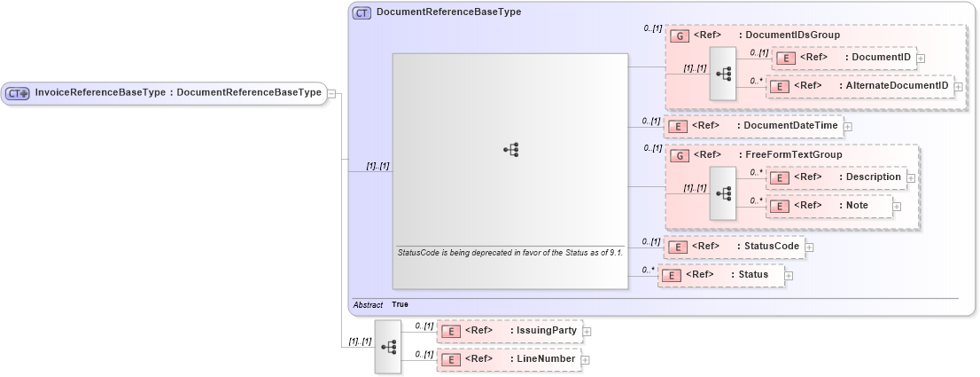Expand the Note element

tap(896, 207)
